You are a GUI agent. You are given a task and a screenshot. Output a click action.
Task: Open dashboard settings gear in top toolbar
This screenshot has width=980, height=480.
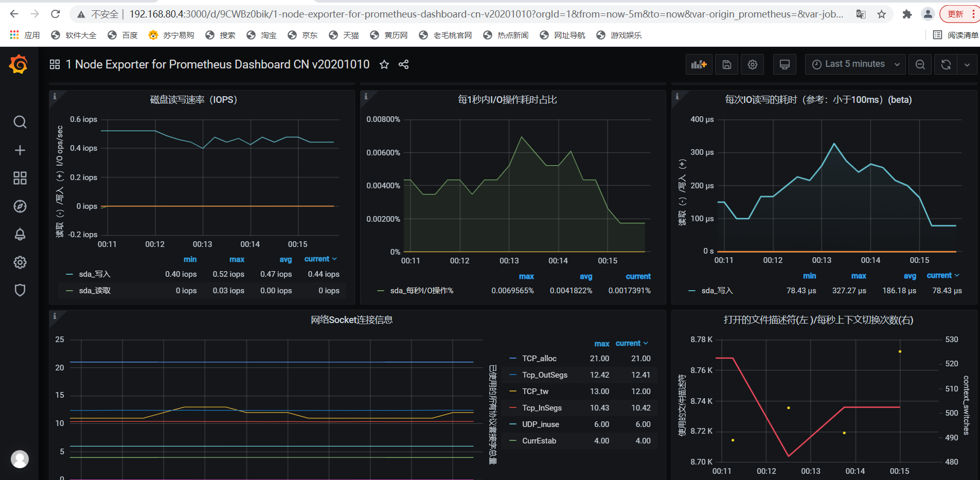[752, 64]
